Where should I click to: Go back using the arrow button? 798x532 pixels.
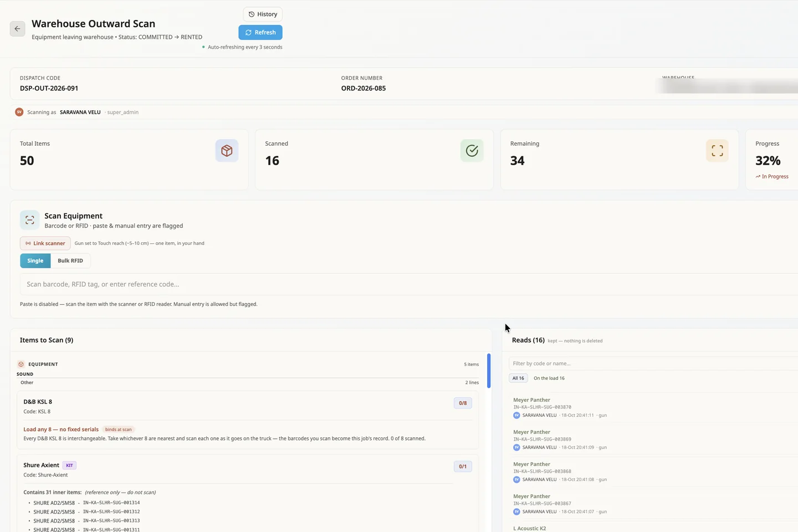tap(18, 29)
